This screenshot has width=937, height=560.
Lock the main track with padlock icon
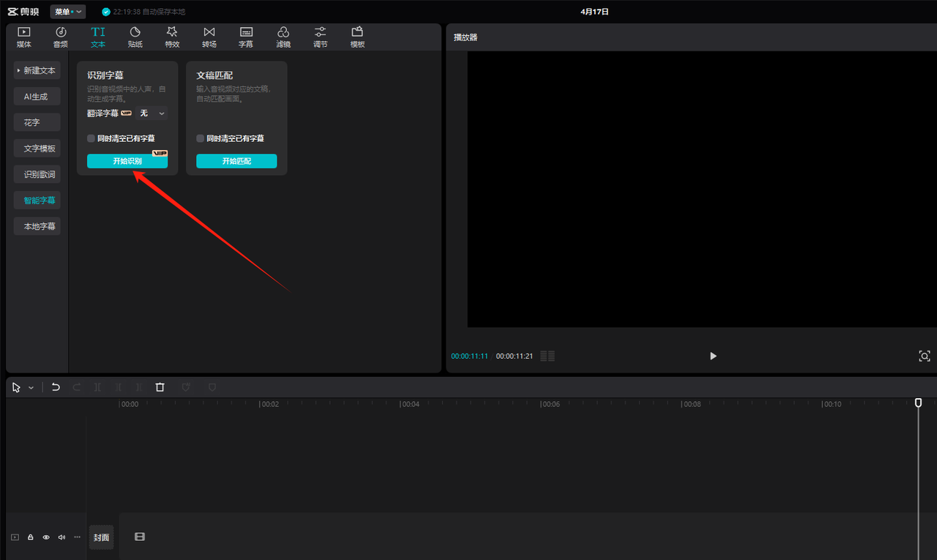tap(31, 537)
